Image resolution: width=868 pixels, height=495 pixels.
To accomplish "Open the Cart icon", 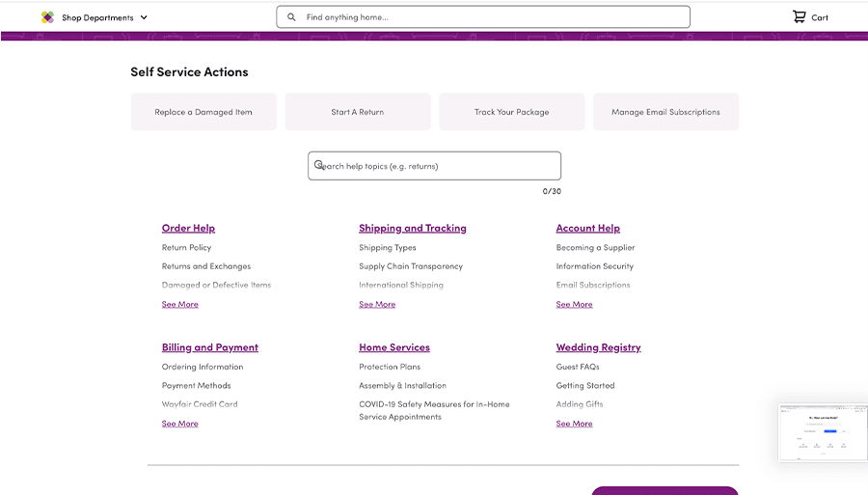I will pos(799,17).
